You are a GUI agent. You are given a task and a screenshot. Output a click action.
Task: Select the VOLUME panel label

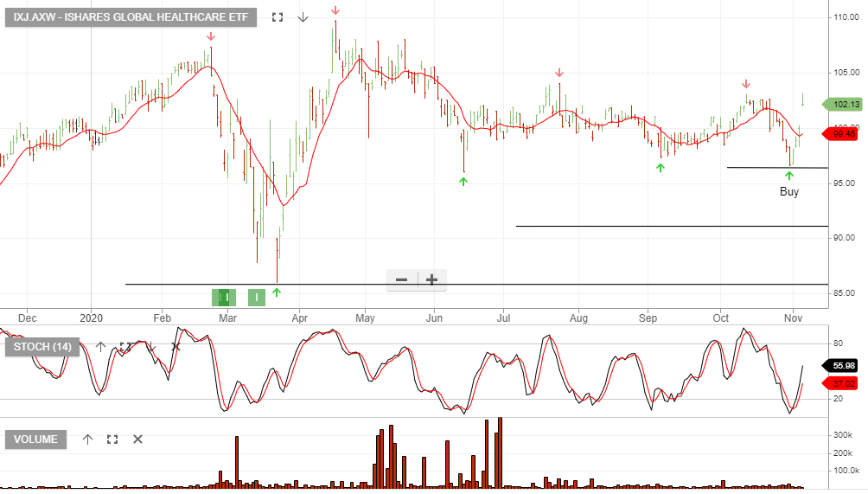coord(35,439)
